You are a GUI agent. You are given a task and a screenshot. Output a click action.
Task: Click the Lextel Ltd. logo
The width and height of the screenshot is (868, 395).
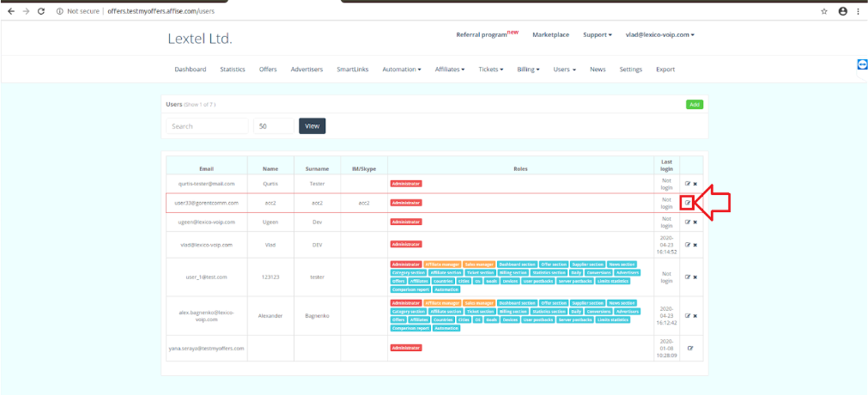tap(200, 39)
